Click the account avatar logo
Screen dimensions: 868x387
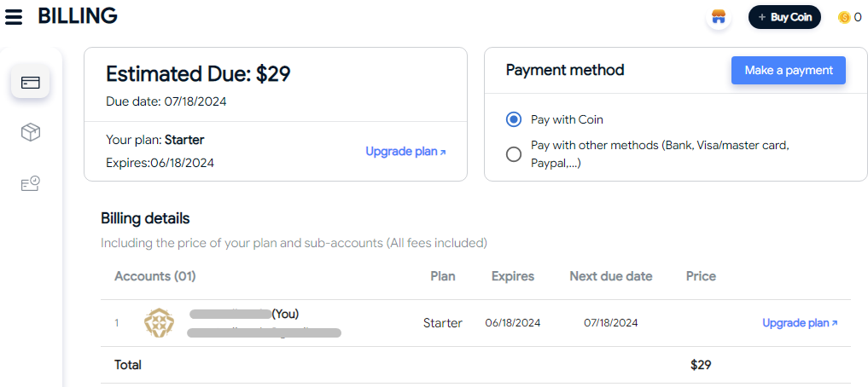tap(159, 323)
